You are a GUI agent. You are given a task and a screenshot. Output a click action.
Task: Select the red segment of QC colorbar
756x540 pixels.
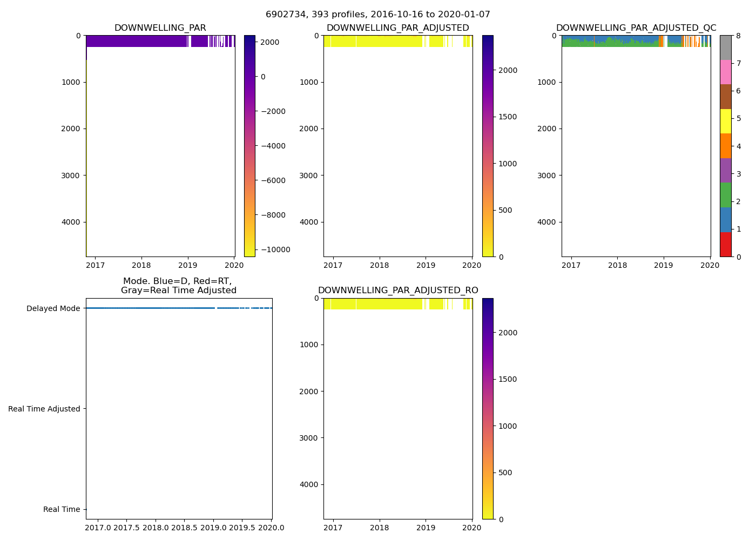tap(725, 244)
